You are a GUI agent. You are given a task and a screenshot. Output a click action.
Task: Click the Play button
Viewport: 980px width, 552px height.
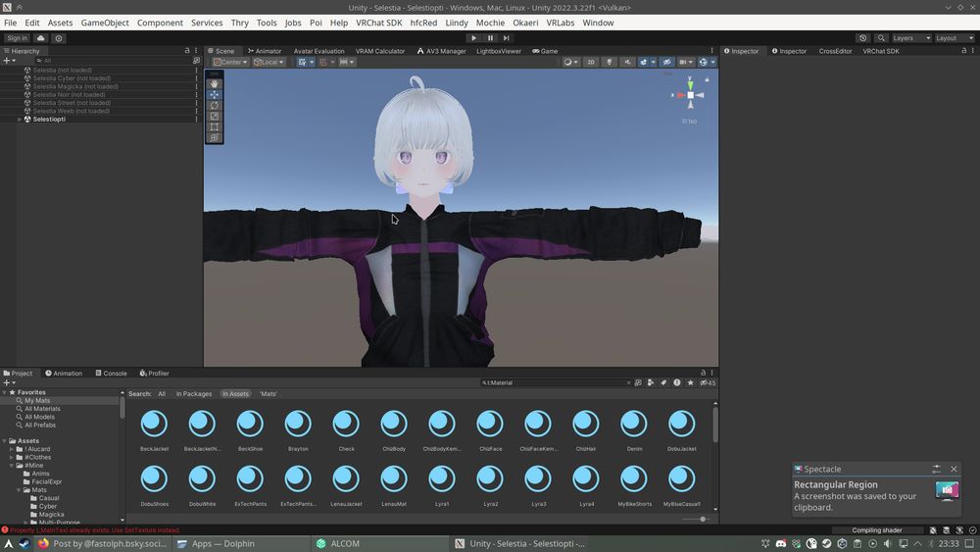[473, 38]
